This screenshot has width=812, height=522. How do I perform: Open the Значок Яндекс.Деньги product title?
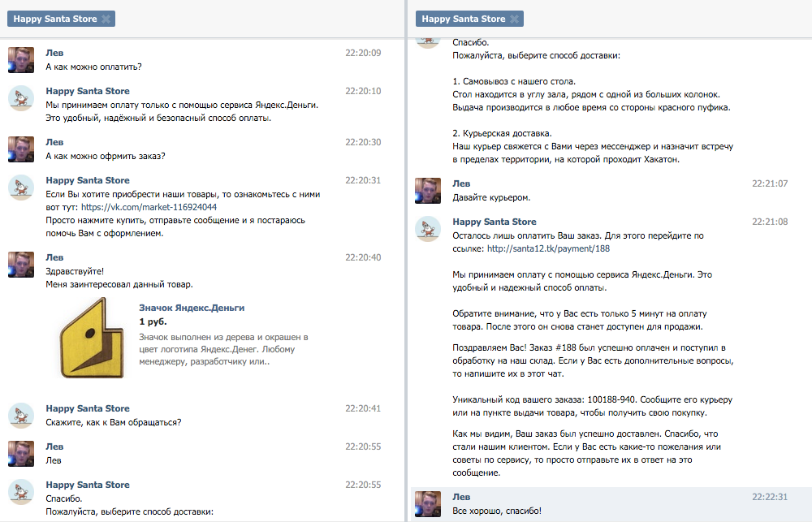coord(192,308)
